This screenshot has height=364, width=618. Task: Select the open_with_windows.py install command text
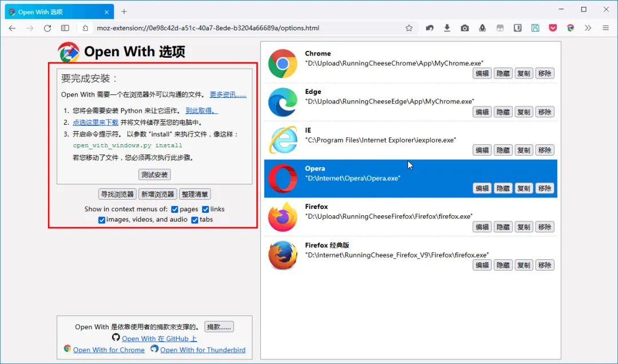coord(127,145)
